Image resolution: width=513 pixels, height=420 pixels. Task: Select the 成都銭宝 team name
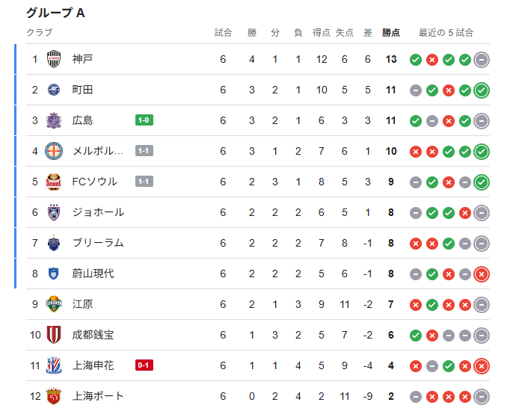[93, 335]
